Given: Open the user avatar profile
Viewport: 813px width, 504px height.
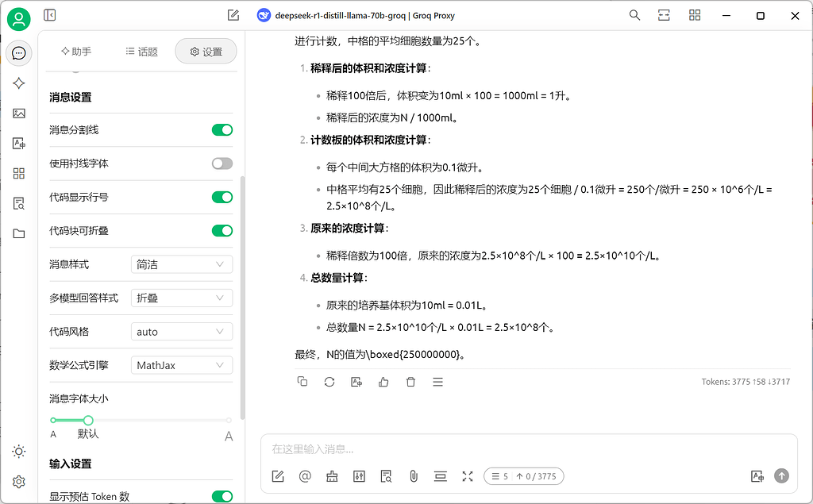Looking at the screenshot, I should tap(19, 19).
